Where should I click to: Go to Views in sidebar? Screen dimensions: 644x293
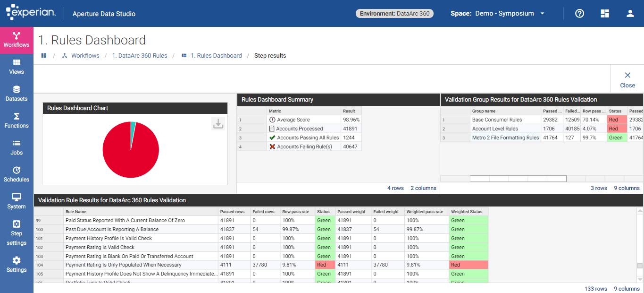click(x=17, y=67)
